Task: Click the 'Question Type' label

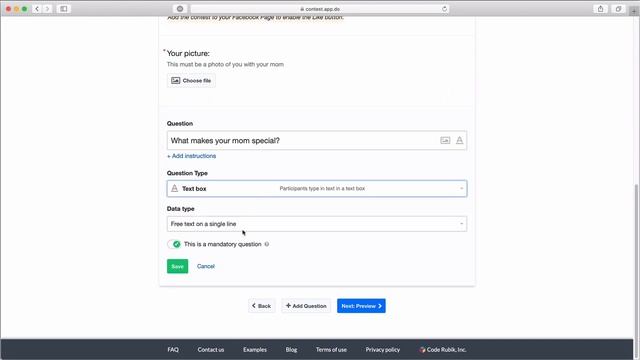Action: [x=187, y=173]
